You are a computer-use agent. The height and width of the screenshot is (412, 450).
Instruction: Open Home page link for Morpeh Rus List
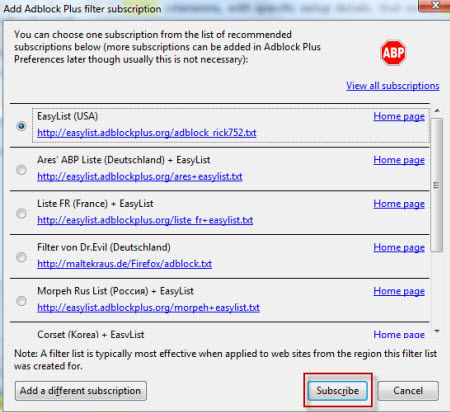399,291
